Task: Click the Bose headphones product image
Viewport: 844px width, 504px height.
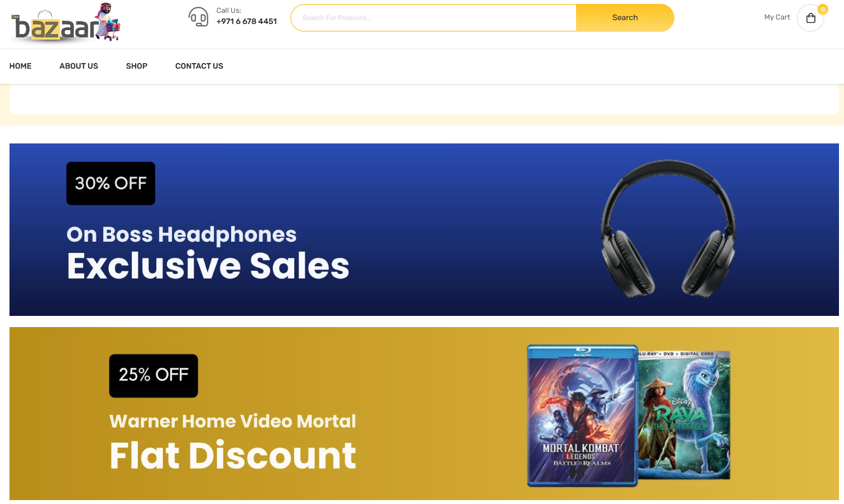Action: 668,229
